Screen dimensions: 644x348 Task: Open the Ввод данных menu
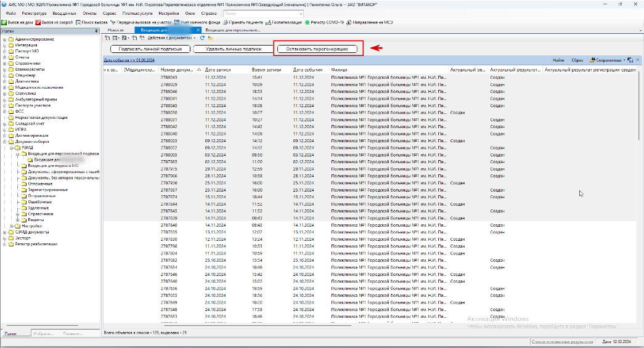65,14
